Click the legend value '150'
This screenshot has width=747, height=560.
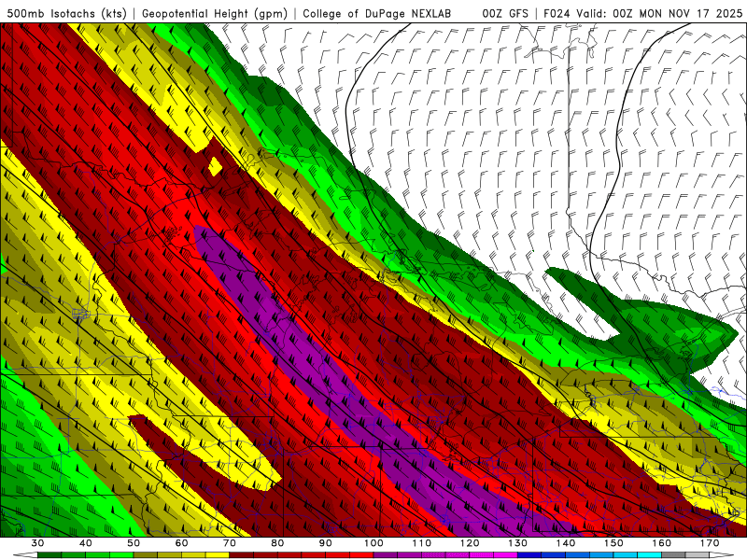coord(613,543)
